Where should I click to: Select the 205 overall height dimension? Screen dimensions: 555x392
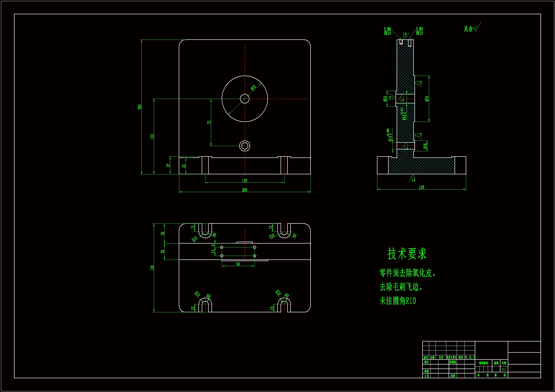(x=140, y=107)
